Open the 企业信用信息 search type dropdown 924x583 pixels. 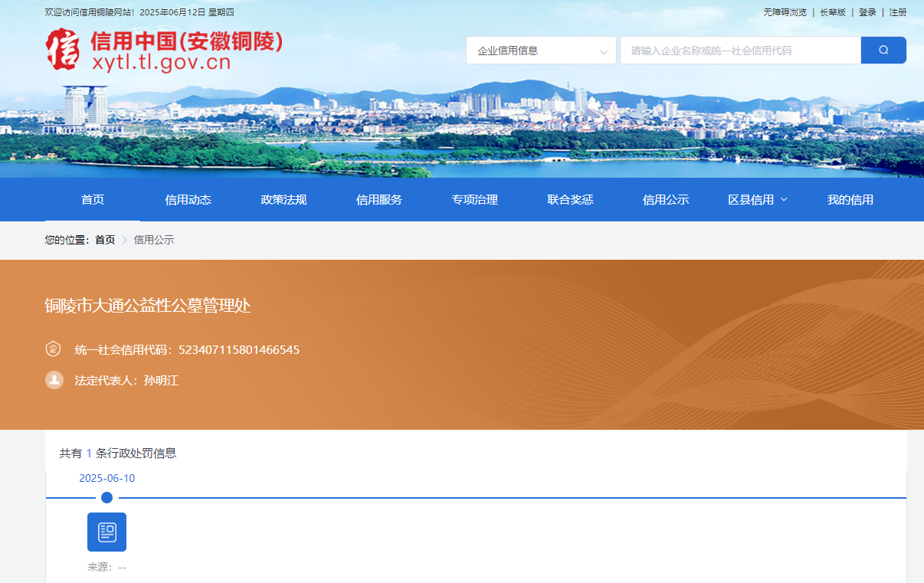point(541,51)
